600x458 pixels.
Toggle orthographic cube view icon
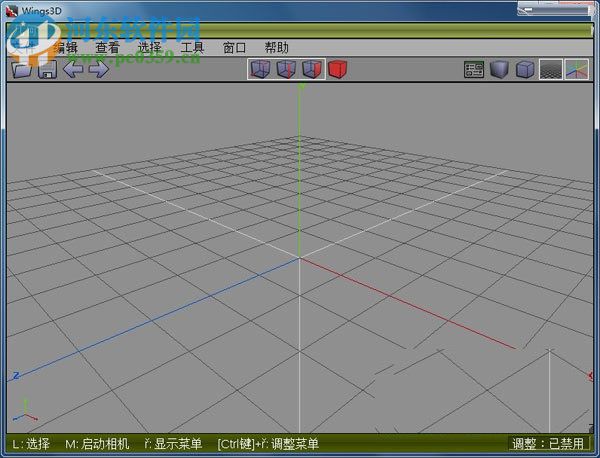(525, 70)
